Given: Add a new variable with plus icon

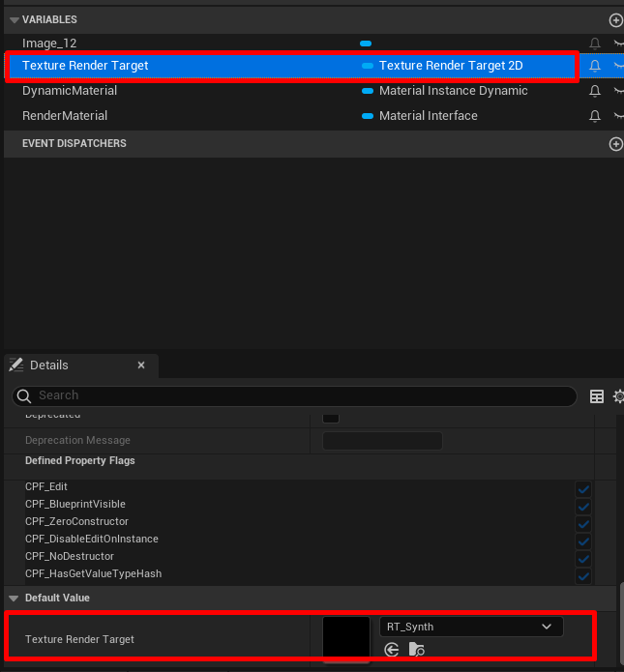Looking at the screenshot, I should pos(616,20).
